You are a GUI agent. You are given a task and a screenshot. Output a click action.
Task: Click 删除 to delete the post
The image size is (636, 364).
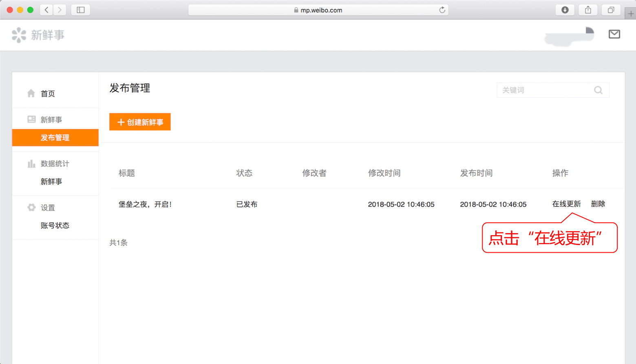pyautogui.click(x=598, y=204)
